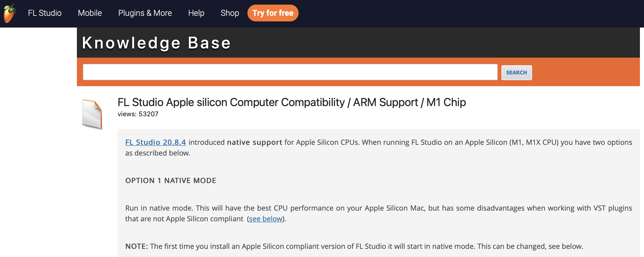Image resolution: width=644 pixels, height=257 pixels.
Task: Select the article title text
Action: click(x=291, y=102)
